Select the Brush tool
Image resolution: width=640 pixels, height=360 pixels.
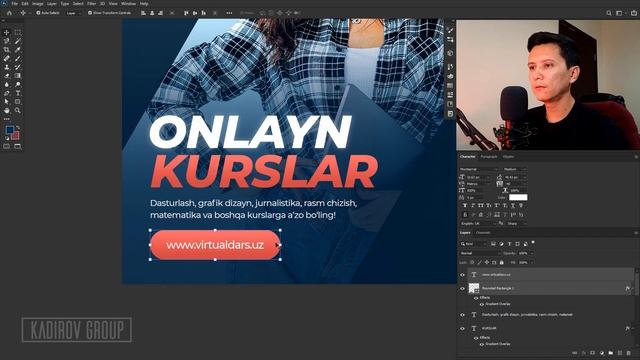[x=18, y=58]
